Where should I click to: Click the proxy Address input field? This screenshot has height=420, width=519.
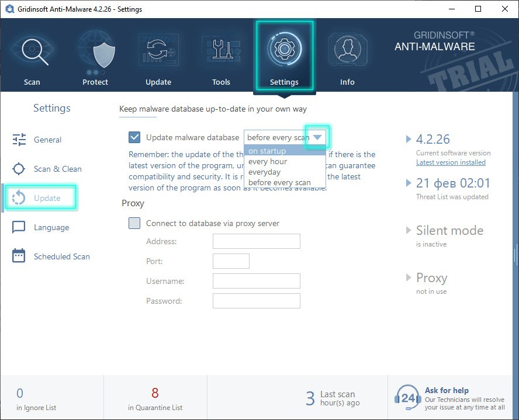(x=256, y=241)
